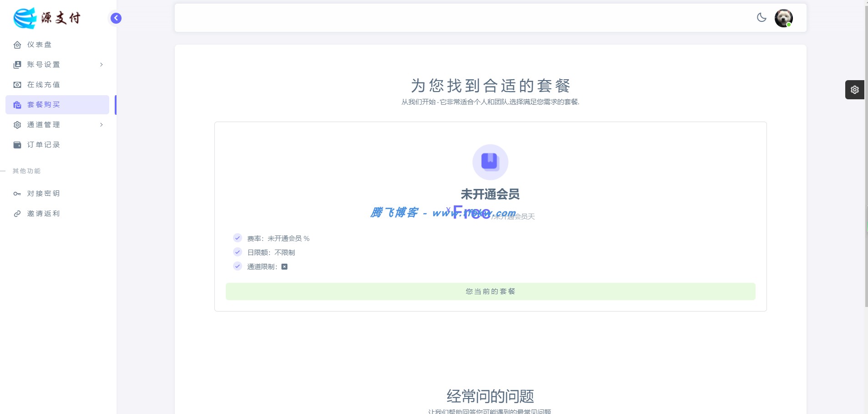Collapse the 其他功能 section header
Screen dimensions: 868x414
click(26, 171)
